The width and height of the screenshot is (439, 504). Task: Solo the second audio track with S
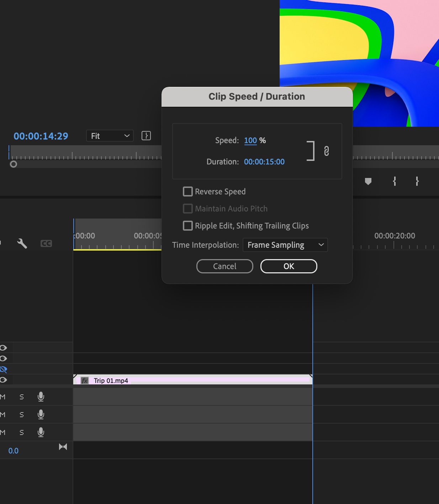click(21, 414)
